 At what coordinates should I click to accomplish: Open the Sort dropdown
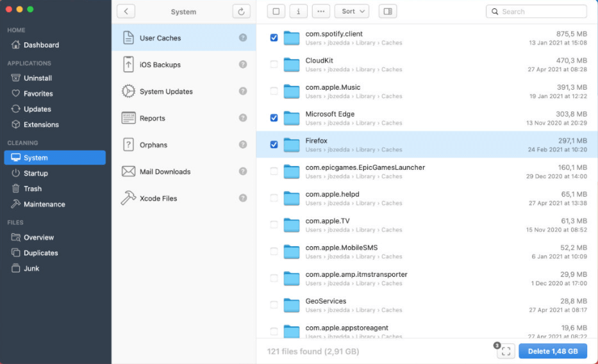(x=352, y=12)
